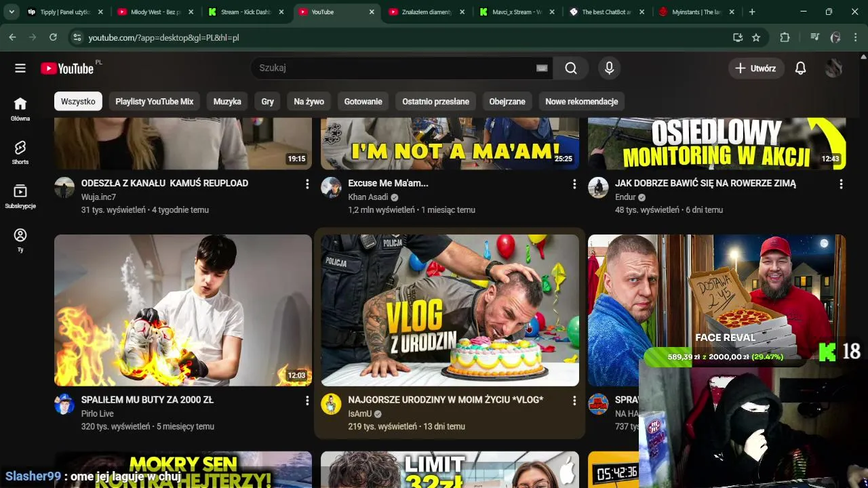Screen dimensions: 868x488
Task: Select the Na żywo filter chip
Action: [x=309, y=102]
